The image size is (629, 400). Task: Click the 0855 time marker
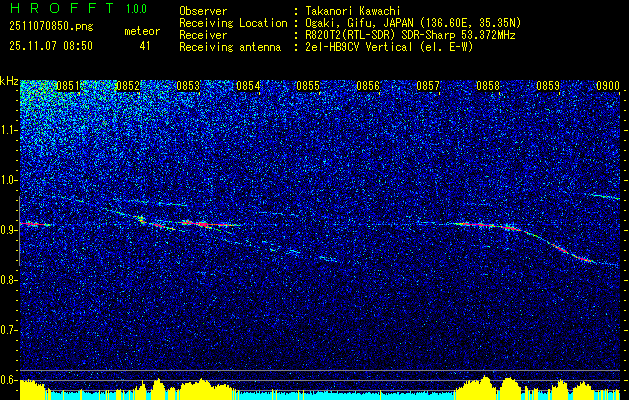pos(308,86)
